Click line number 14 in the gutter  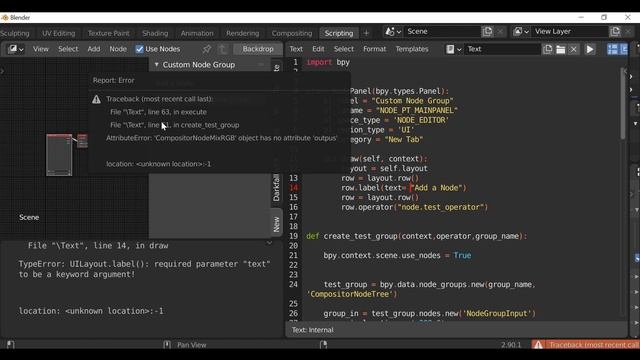click(293, 188)
